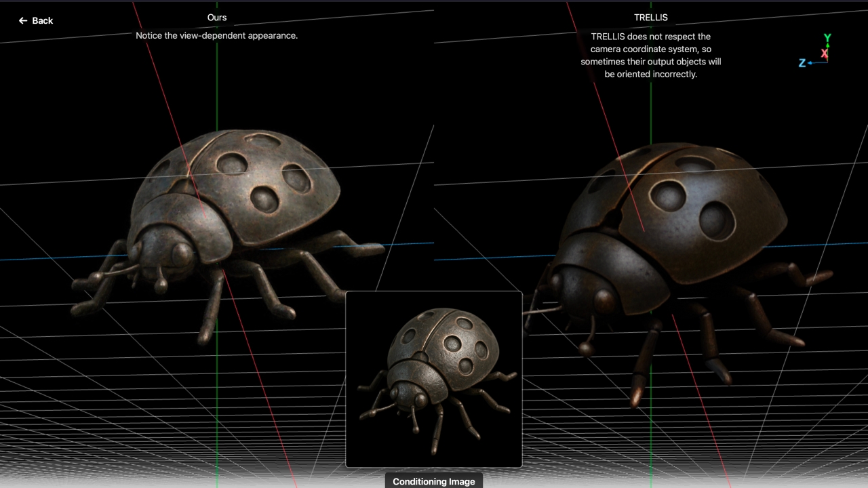Select the 'Ours' viewer title
The height and width of the screenshot is (488, 868).
(217, 17)
